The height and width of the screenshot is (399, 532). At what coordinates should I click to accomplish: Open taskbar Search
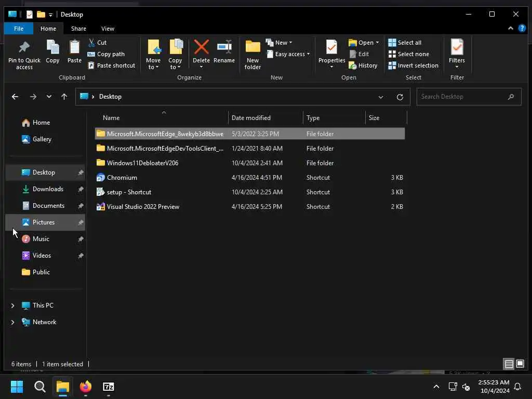(x=39, y=387)
